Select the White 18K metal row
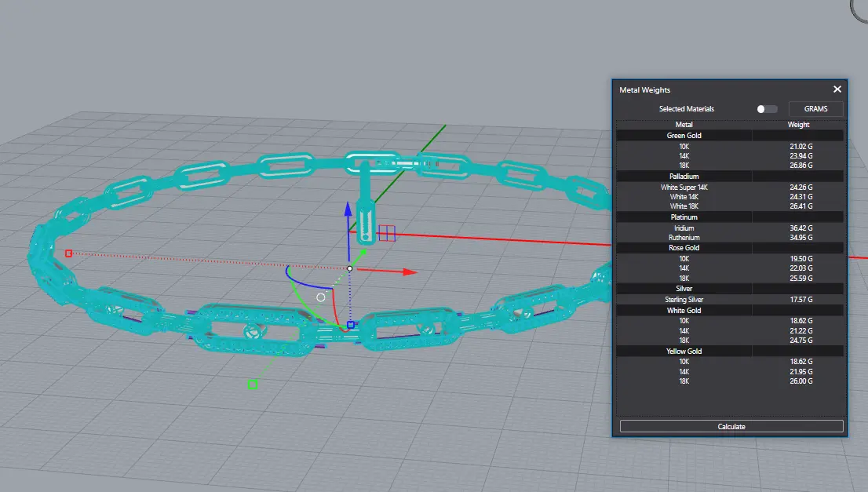Screen dimensions: 868x492 [730, 206]
